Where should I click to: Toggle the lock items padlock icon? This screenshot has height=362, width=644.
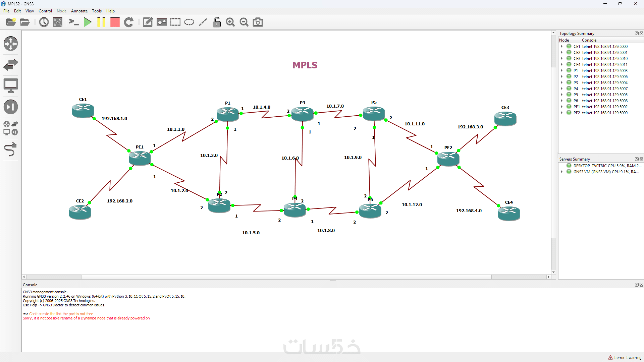coord(217,22)
